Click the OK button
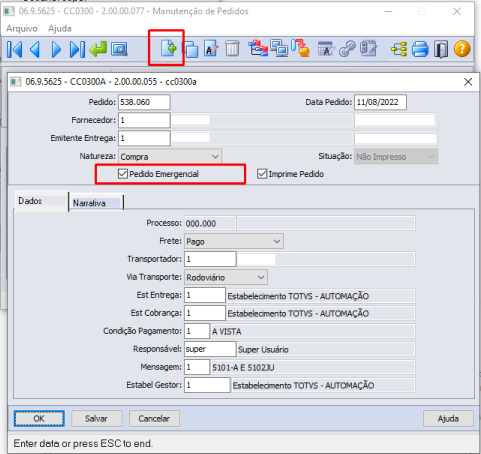The height and width of the screenshot is (454, 481). [39, 418]
